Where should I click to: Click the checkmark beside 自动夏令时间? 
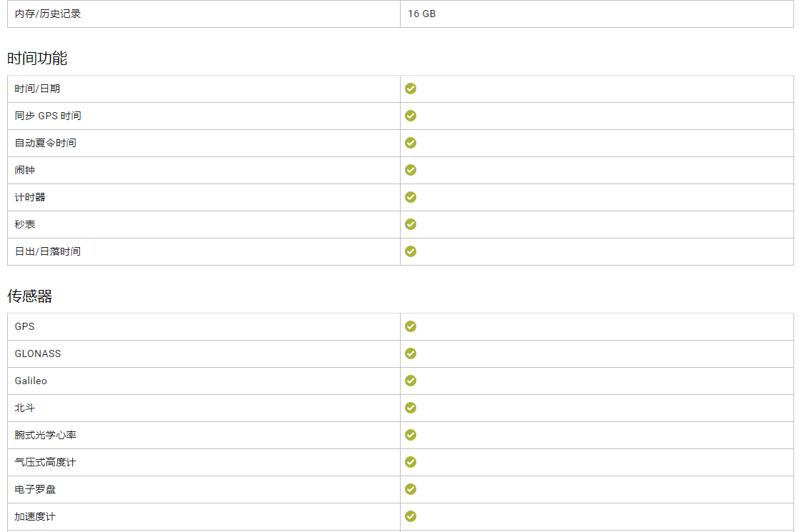coord(410,143)
